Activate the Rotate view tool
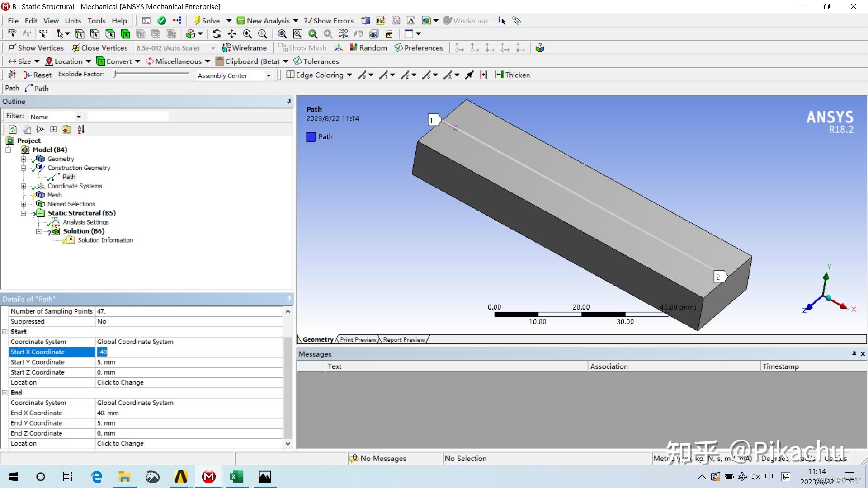Image resolution: width=868 pixels, height=488 pixels. tap(217, 34)
